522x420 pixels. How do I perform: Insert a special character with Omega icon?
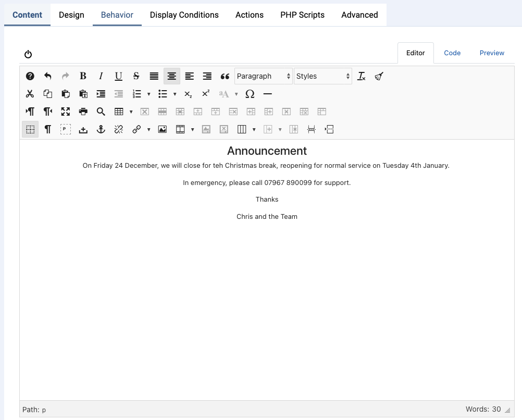[x=250, y=94]
